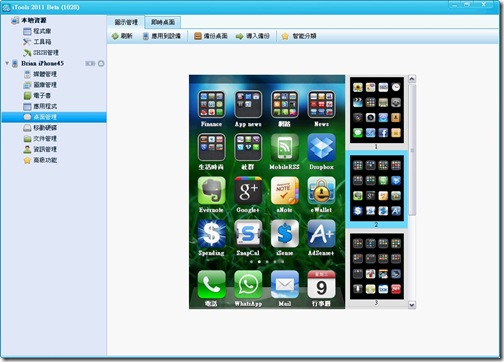Click the thumbnail list scroll-up arrow
Screen dimensions: 504x362
412,79
